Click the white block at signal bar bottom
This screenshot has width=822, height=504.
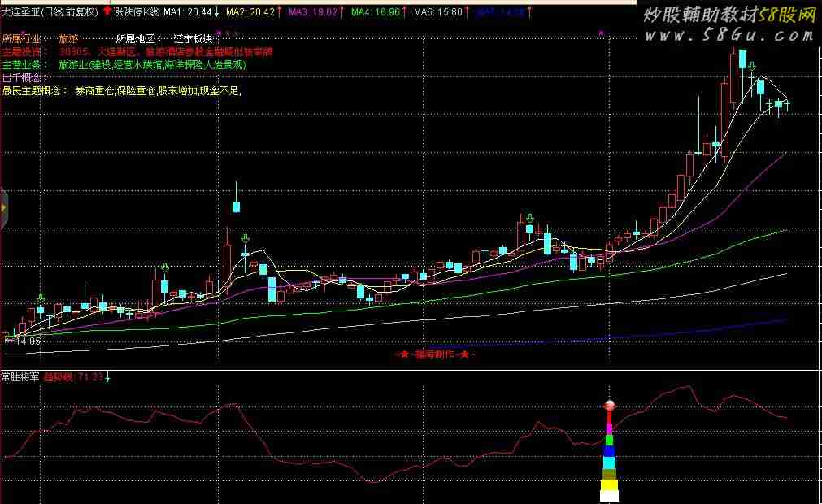click(610, 495)
